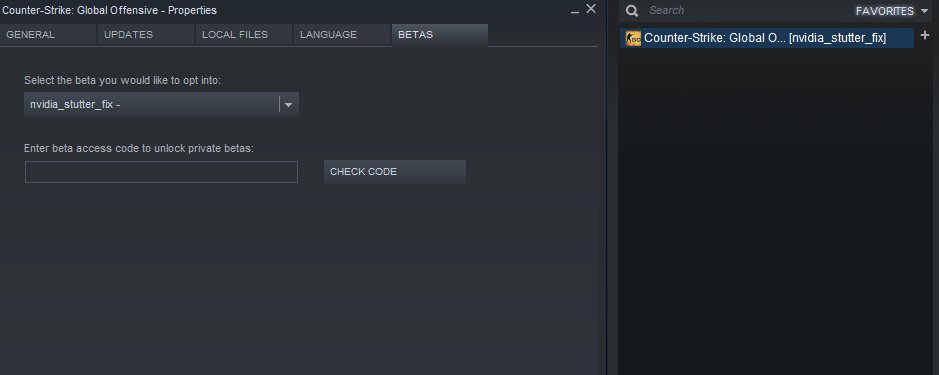This screenshot has height=375, width=939.
Task: Click the 'Select the beta you would like to opt into:' label
Action: pyautogui.click(x=122, y=80)
